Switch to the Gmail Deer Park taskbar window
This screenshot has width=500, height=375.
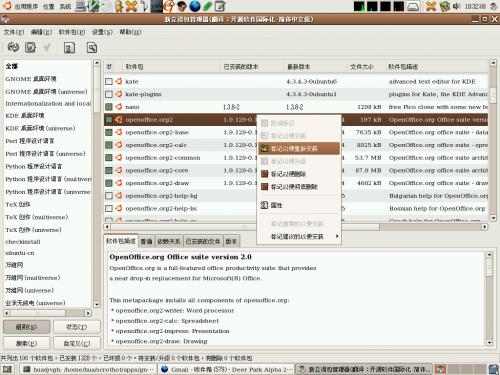(227, 369)
